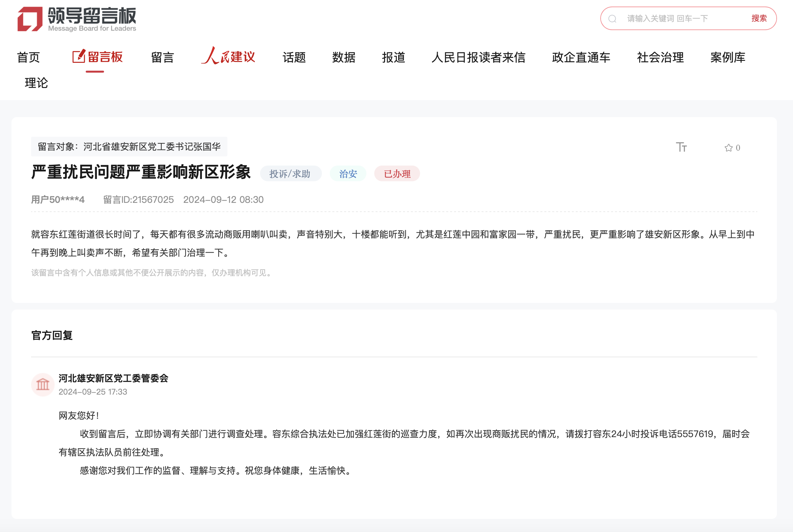This screenshot has width=793, height=532.
Task: Open the 数据 section
Action: (343, 57)
